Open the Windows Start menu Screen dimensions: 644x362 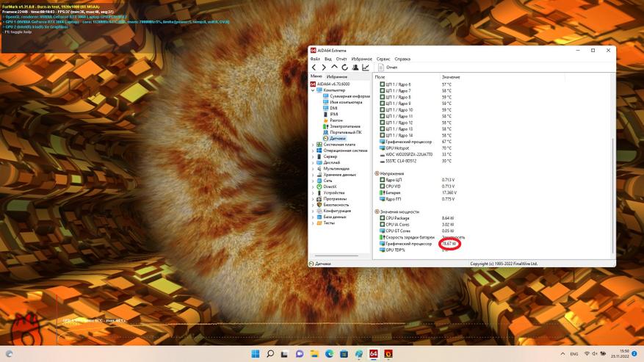[x=255, y=354]
